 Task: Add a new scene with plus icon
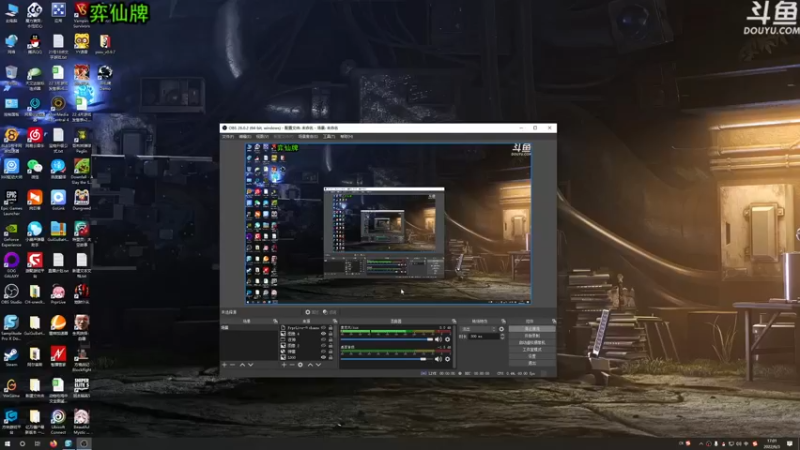coord(224,365)
